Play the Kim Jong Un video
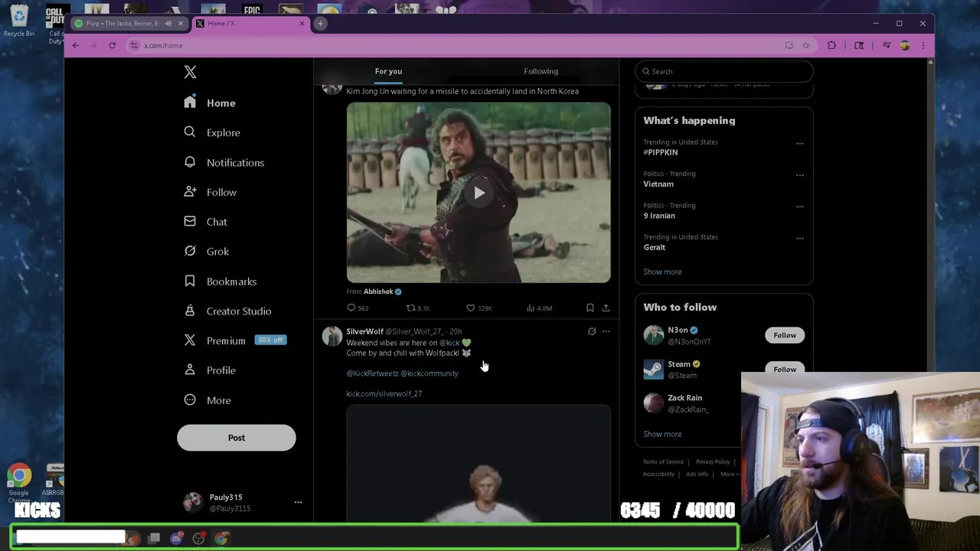This screenshot has height=551, width=980. point(479,193)
